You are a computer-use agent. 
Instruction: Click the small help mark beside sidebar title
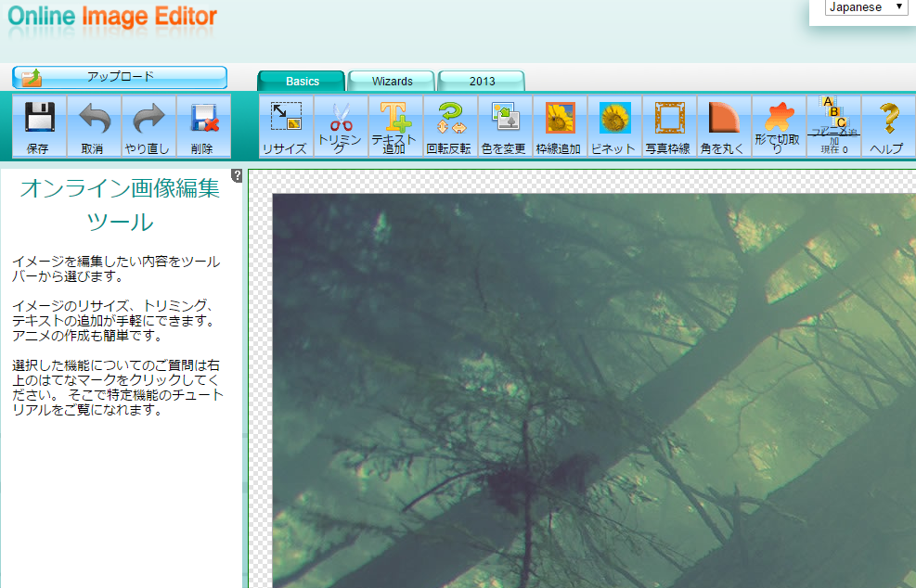[x=237, y=175]
